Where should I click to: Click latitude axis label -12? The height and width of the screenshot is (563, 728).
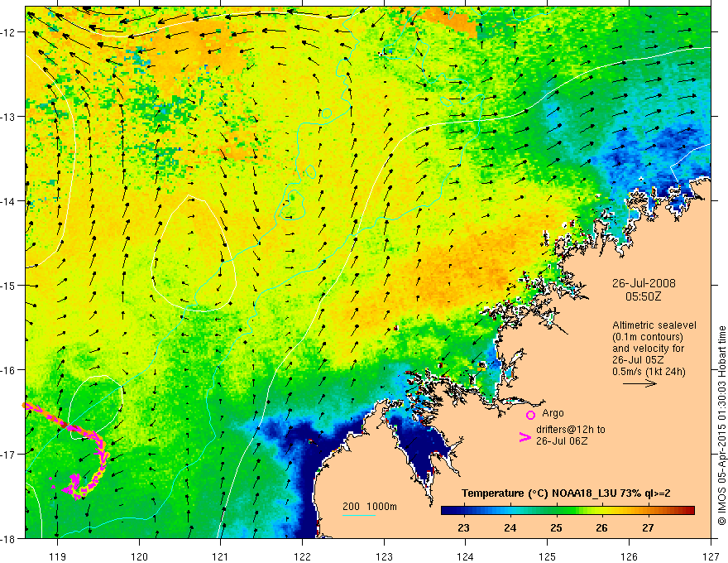point(9,32)
